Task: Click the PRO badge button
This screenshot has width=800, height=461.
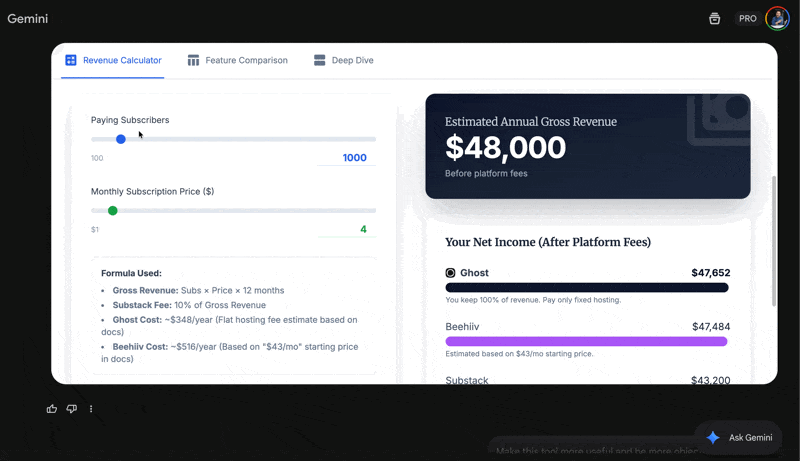Action: tap(747, 18)
